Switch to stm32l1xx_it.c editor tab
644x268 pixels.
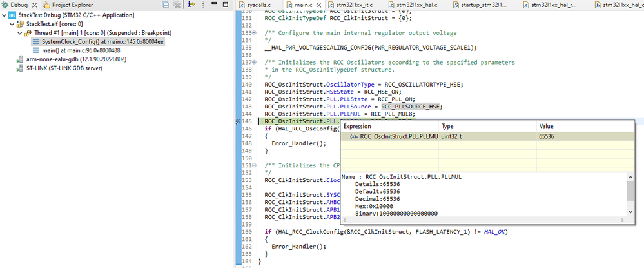[355, 5]
